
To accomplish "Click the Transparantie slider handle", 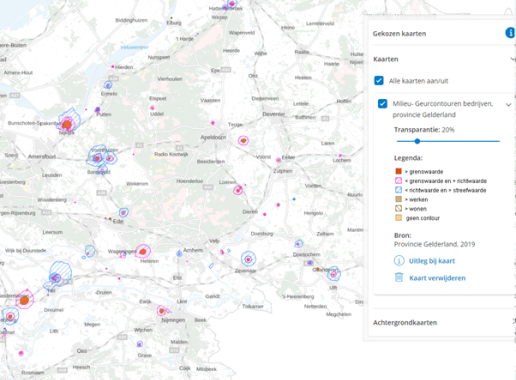I will 417,141.
